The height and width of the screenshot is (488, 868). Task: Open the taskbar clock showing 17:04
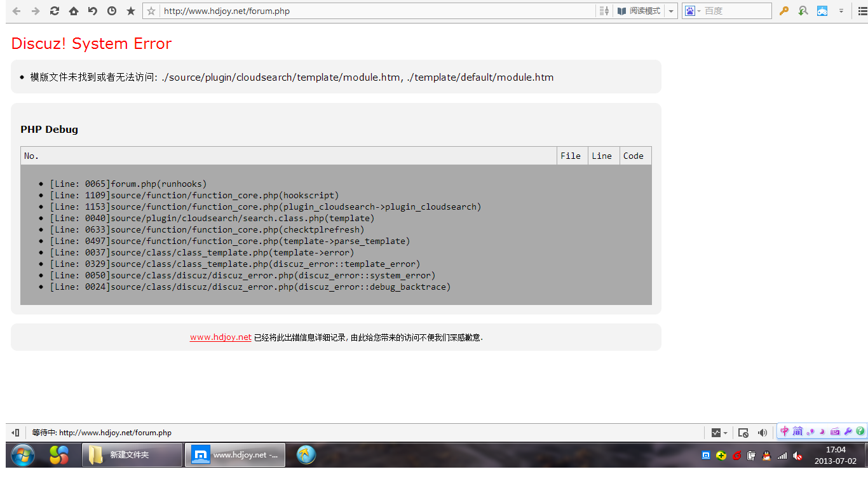tap(836, 455)
